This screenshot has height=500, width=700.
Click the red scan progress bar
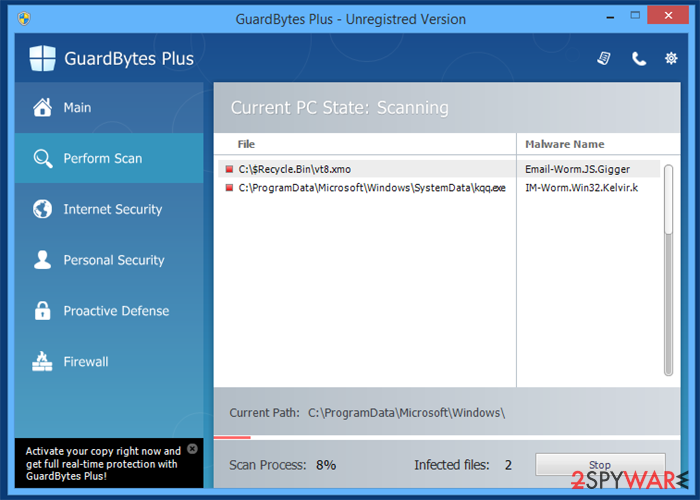pos(232,438)
